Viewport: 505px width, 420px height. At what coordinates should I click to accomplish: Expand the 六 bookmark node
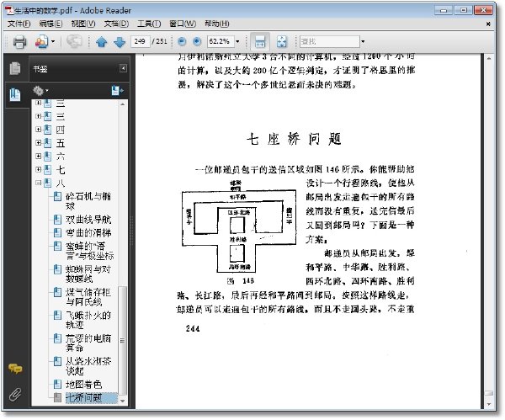[x=39, y=157]
